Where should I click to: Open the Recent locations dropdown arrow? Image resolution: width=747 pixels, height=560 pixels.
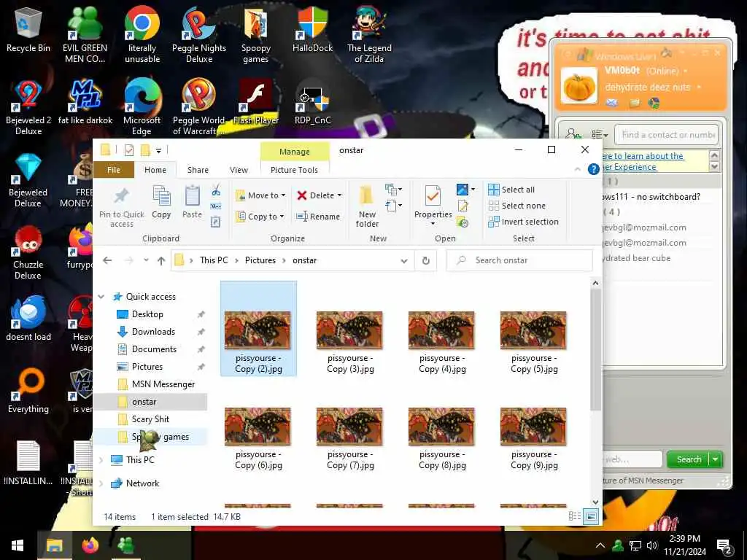point(146,260)
